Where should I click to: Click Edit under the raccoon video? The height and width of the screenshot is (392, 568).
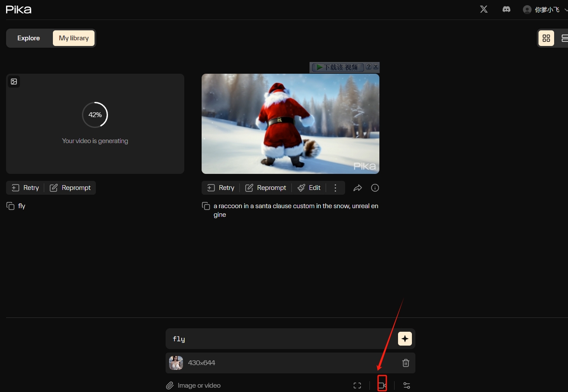point(309,188)
